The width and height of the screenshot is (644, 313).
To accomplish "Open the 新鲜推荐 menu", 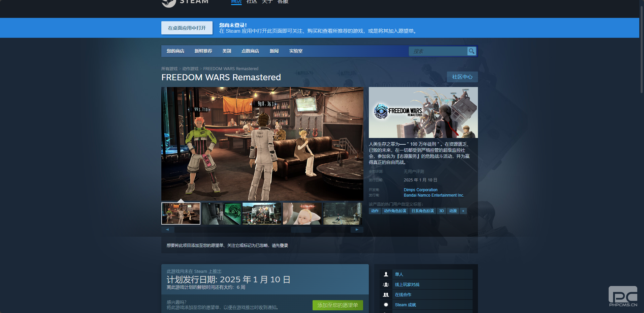I will pos(203,51).
